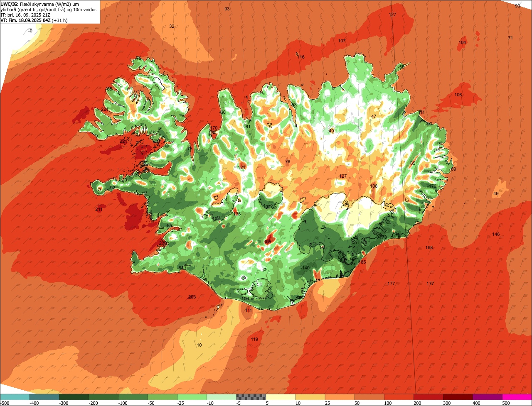Select the light green -25 to -10 swatch
532x406 pixels.
coord(192,397)
